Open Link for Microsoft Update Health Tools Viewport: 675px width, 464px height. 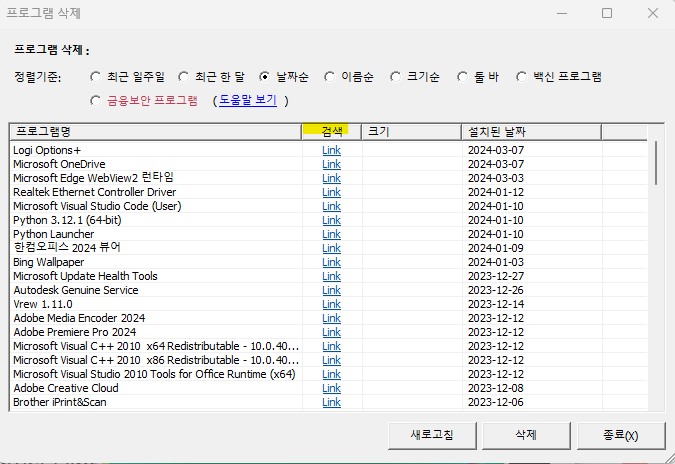tap(331, 276)
